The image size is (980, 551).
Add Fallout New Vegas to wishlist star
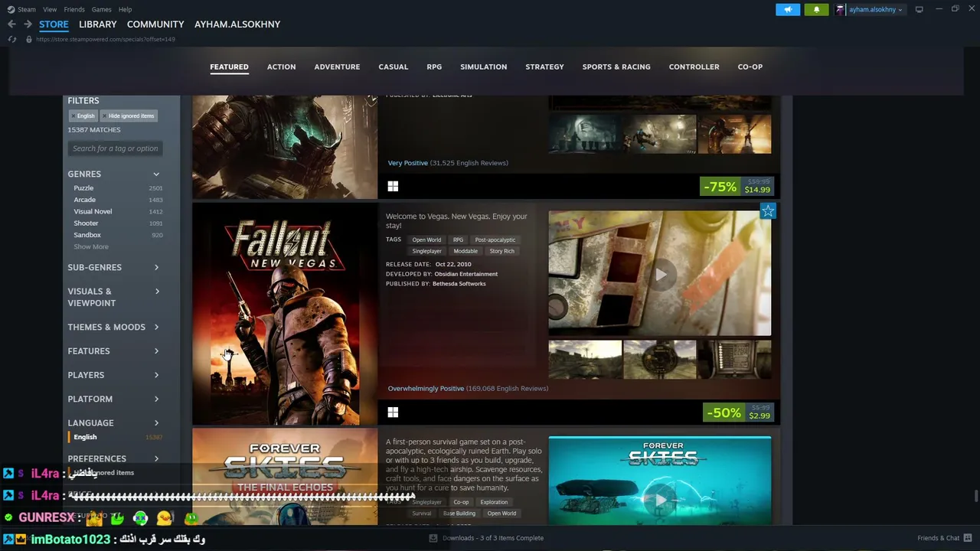768,210
